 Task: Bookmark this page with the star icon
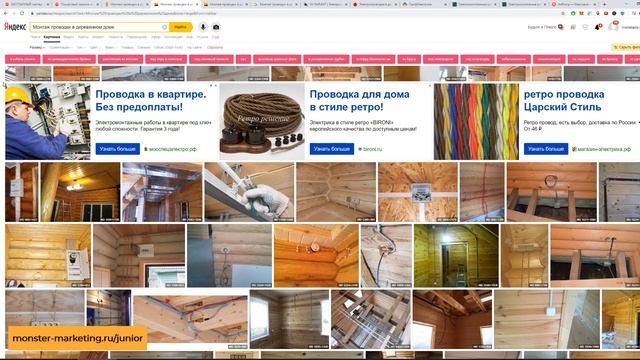[563, 13]
